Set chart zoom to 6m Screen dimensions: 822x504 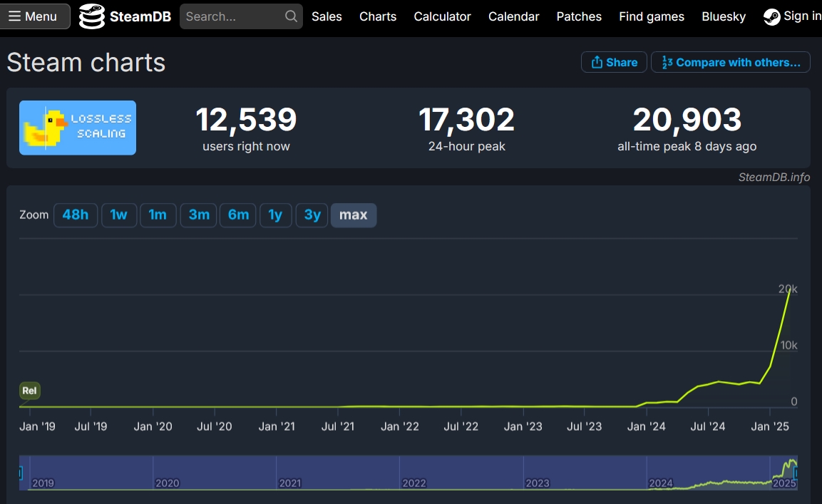pos(238,215)
